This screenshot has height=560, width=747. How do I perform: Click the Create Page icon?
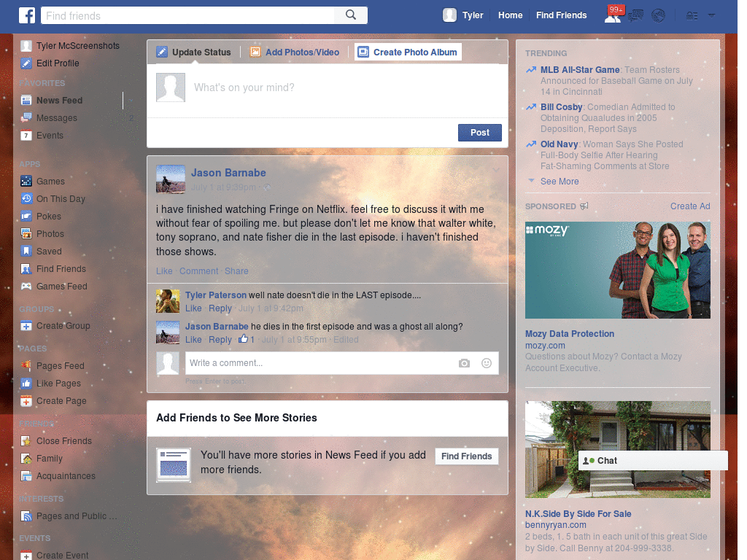pos(26,402)
